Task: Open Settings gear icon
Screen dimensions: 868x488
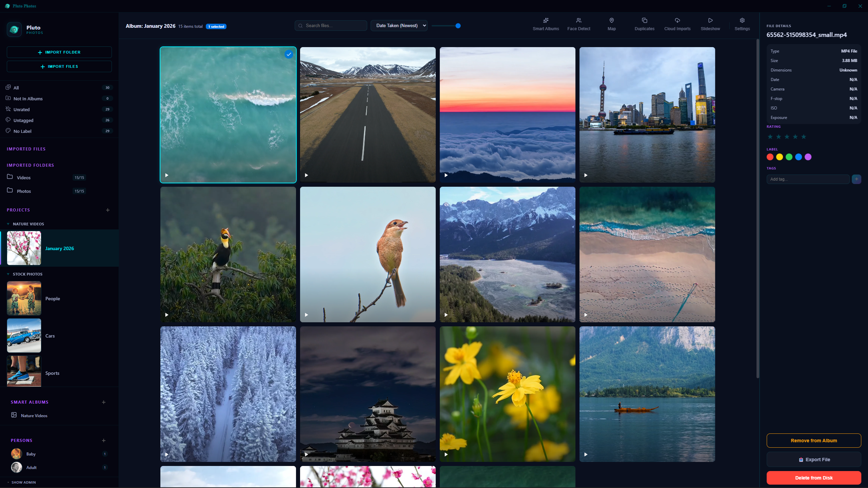Action: 742,21
